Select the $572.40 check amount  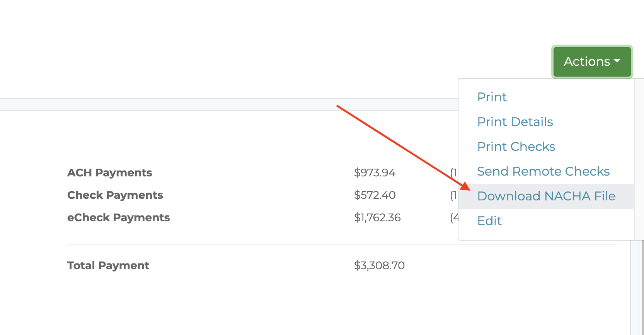(375, 195)
